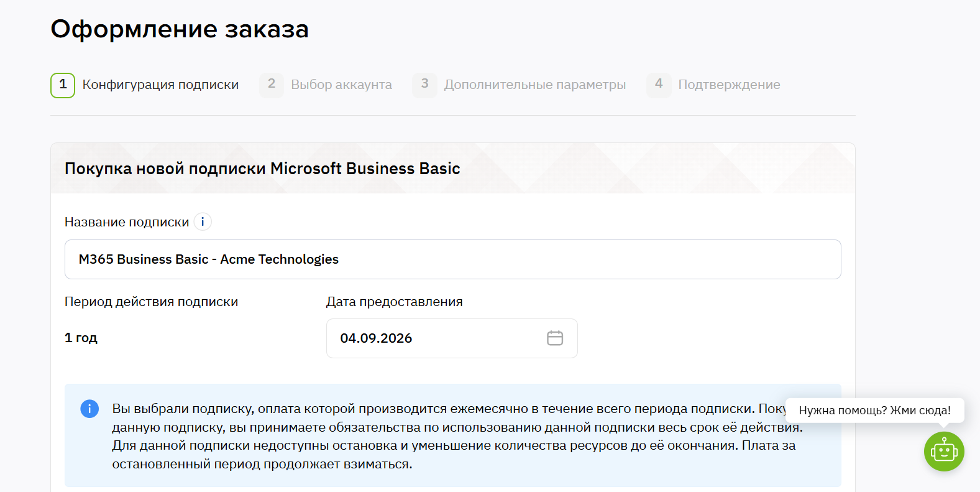This screenshot has height=492, width=980.
Task: Go to step 4 Подтверждение
Action: tap(713, 85)
